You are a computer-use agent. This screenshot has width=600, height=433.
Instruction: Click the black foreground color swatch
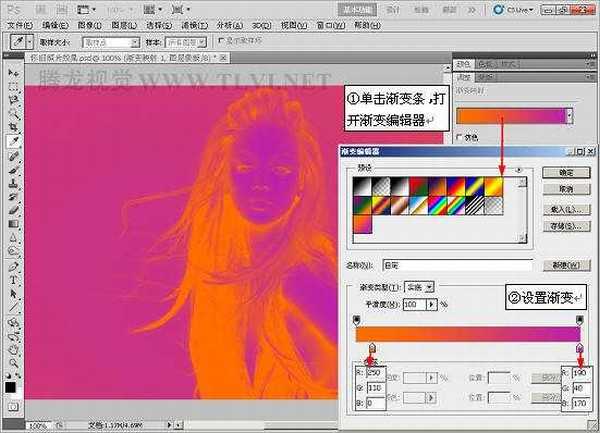(10, 387)
